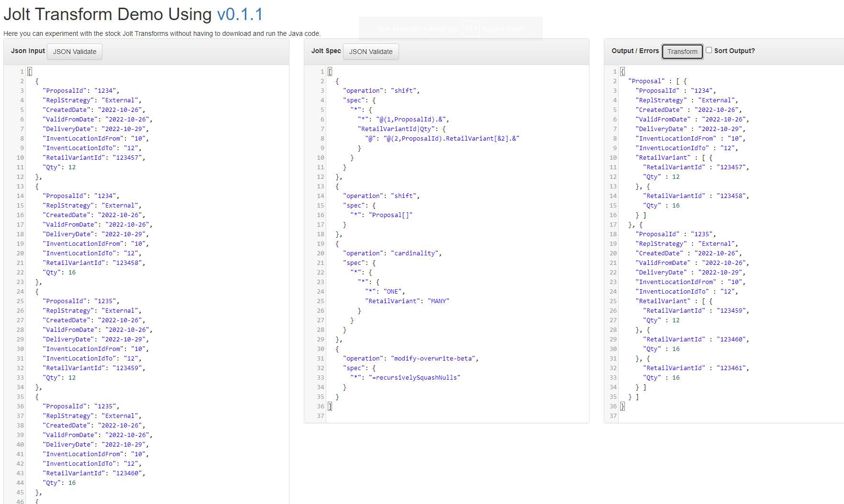Viewport: 844px width, 504px height.
Task: Click the JSON Validate button beside Jolt Spec
Action: coord(371,52)
